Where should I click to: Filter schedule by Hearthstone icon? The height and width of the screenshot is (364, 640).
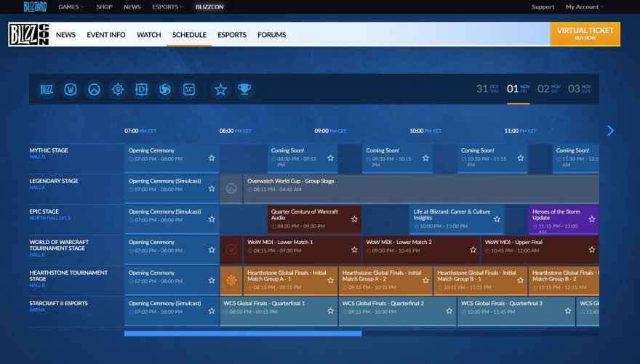pos(118,89)
